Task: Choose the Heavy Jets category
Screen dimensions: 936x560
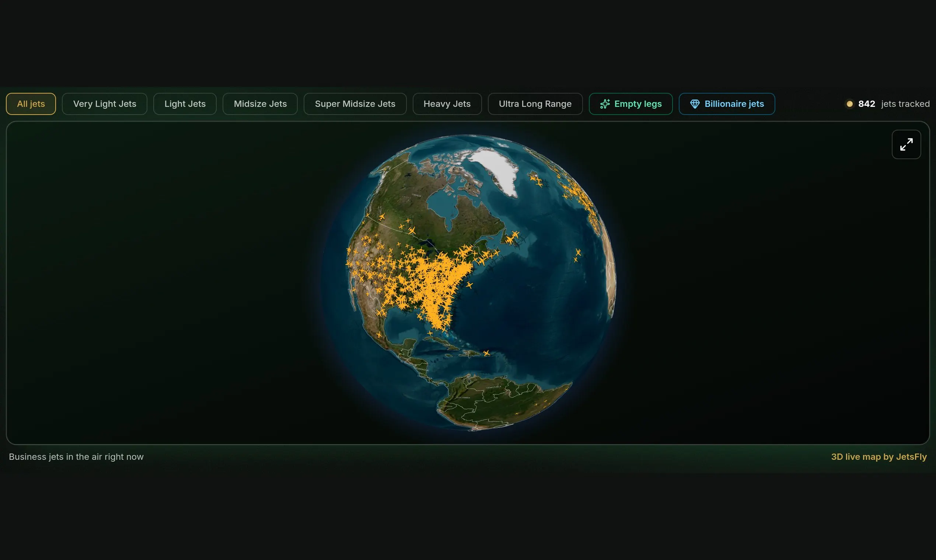Action: click(x=447, y=104)
